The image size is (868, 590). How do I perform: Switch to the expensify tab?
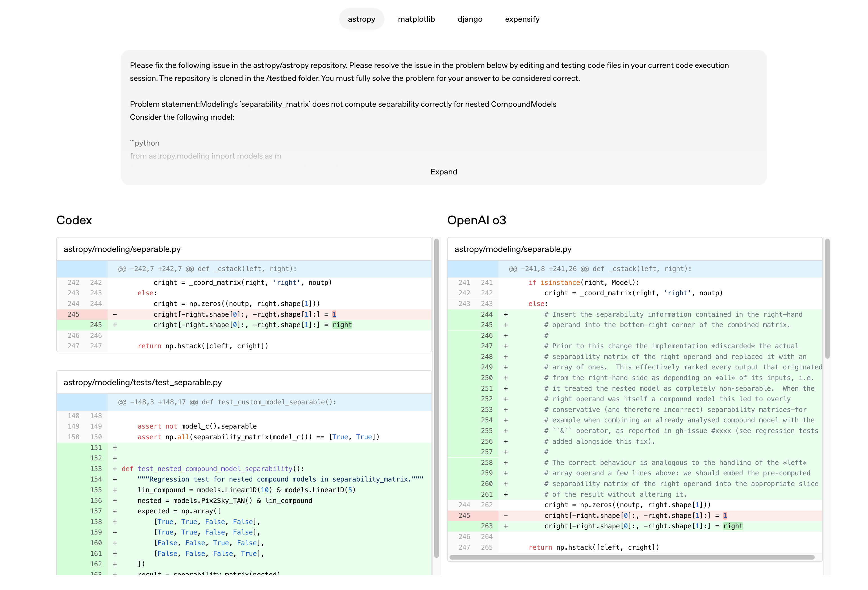[522, 19]
